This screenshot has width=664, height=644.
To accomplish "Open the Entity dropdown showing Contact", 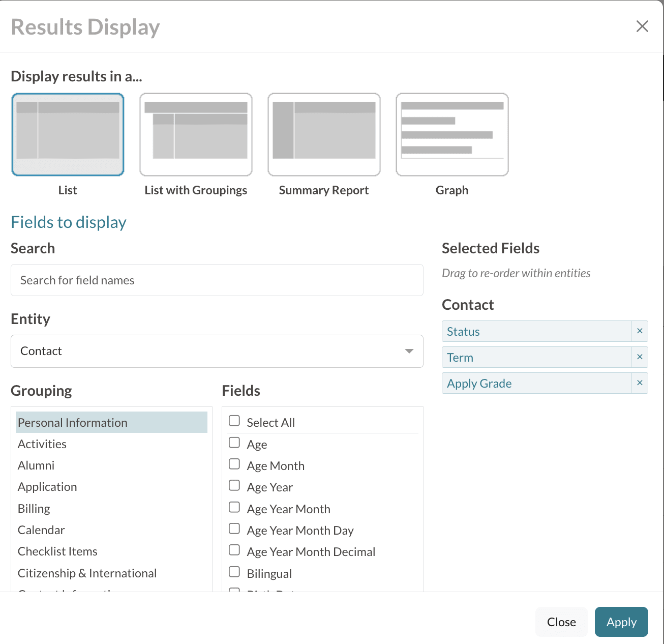I will [217, 351].
